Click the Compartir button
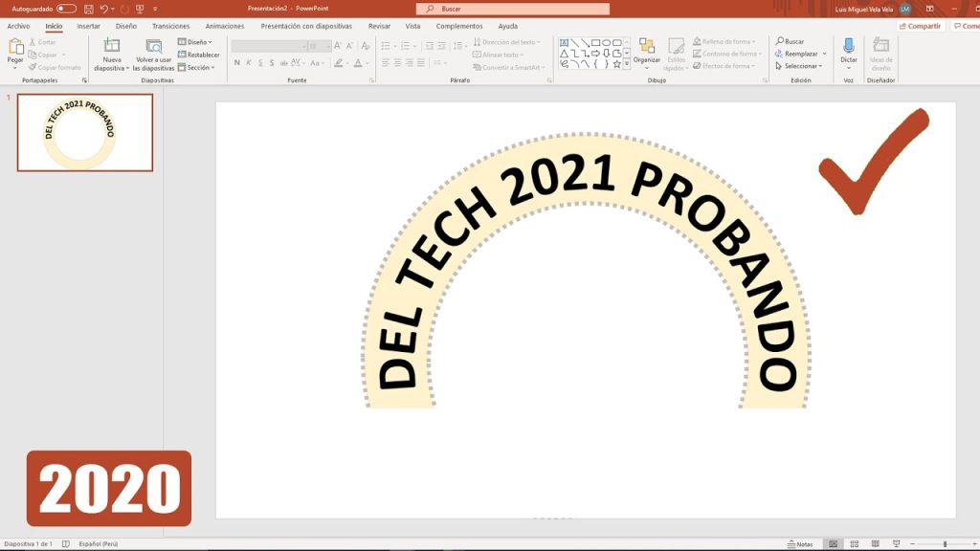This screenshot has height=551, width=980. tap(920, 26)
